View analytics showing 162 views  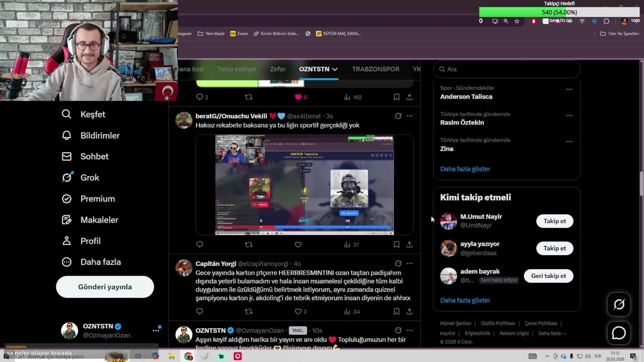(x=353, y=97)
